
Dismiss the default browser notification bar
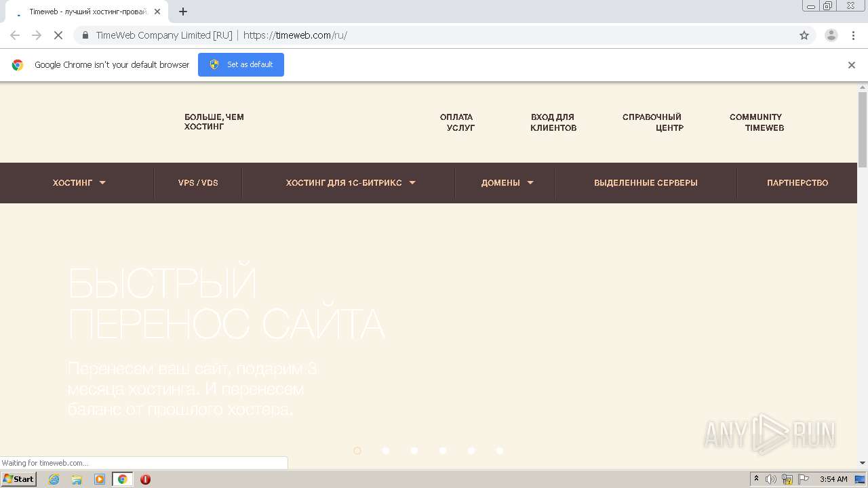click(x=852, y=65)
